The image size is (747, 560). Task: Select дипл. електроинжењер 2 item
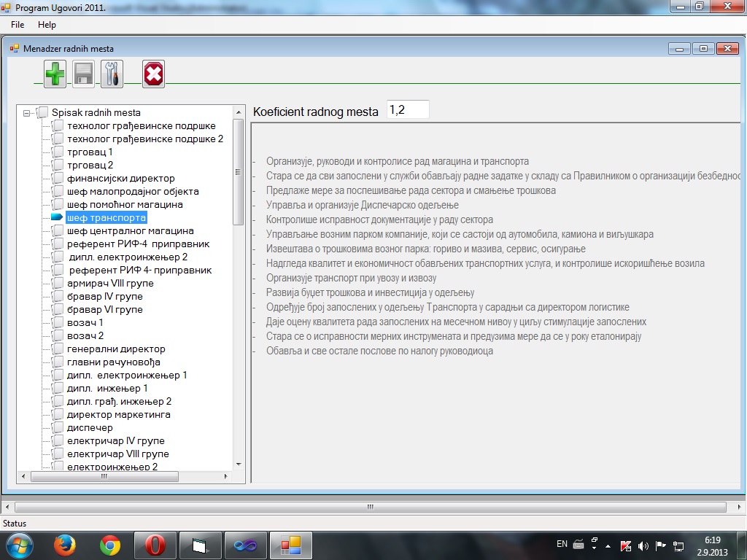tap(128, 257)
